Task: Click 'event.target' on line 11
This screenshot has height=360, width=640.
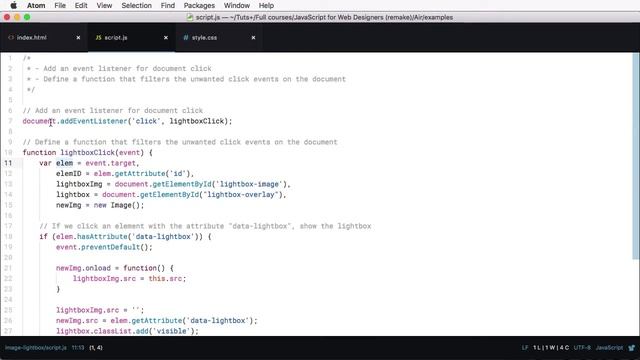Action: (111, 163)
